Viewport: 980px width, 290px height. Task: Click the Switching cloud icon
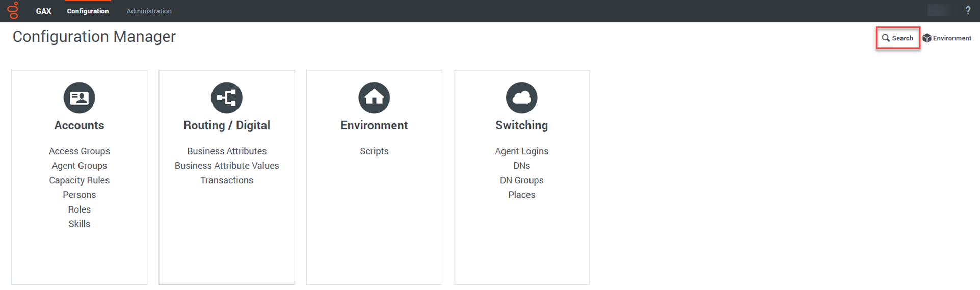(x=521, y=97)
